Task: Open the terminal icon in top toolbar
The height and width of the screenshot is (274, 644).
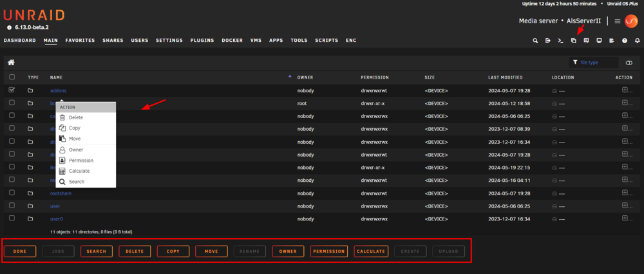Action: 560,41
